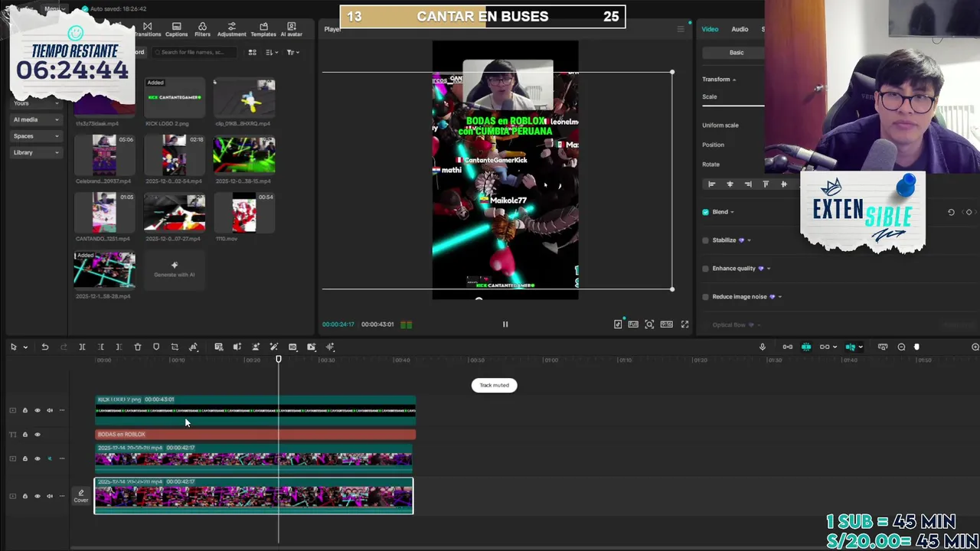Screen dimensions: 980x551
Task: Delete the selected clip with trash icon
Action: tap(138, 347)
